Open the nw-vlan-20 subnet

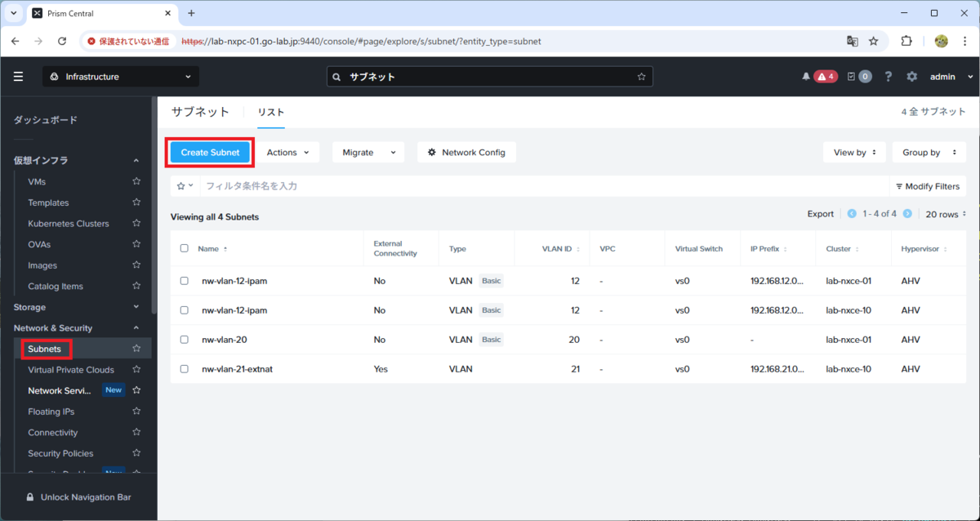point(224,340)
